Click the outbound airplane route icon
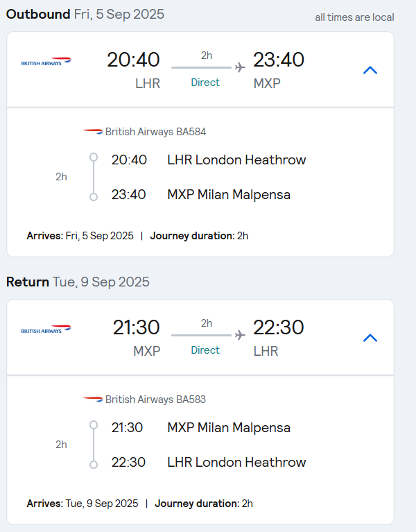416x532 pixels. point(240,67)
